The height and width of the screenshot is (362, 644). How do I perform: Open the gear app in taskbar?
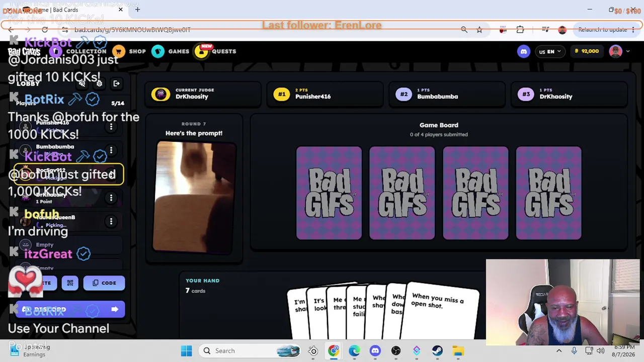[313, 351]
